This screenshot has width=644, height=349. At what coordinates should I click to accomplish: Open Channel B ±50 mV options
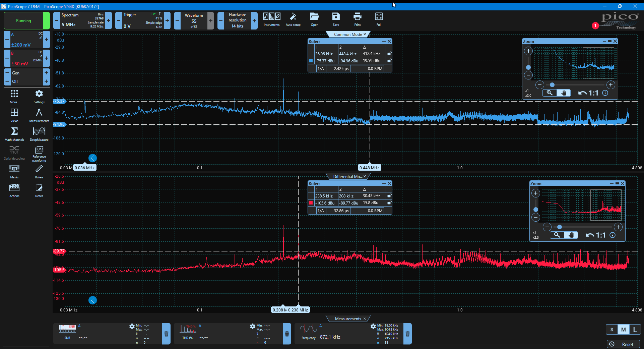tap(27, 58)
